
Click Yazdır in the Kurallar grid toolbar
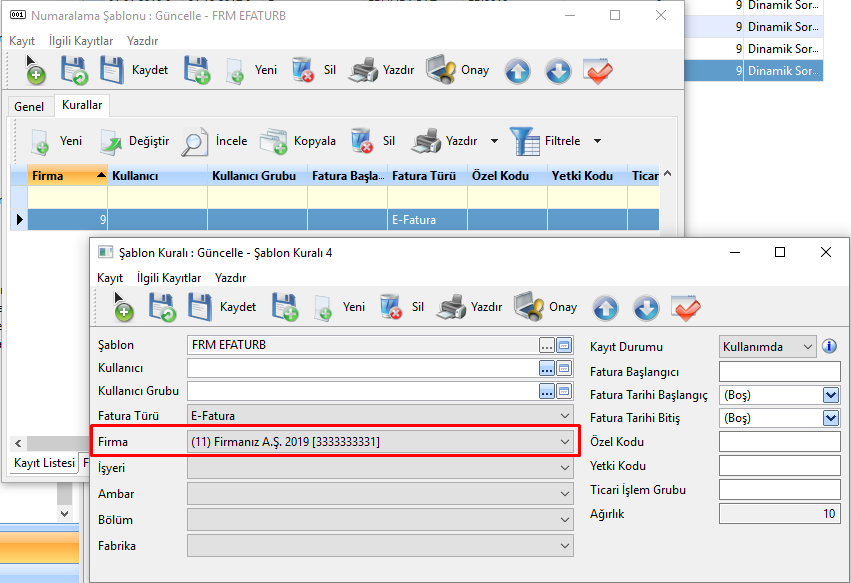coord(444,141)
